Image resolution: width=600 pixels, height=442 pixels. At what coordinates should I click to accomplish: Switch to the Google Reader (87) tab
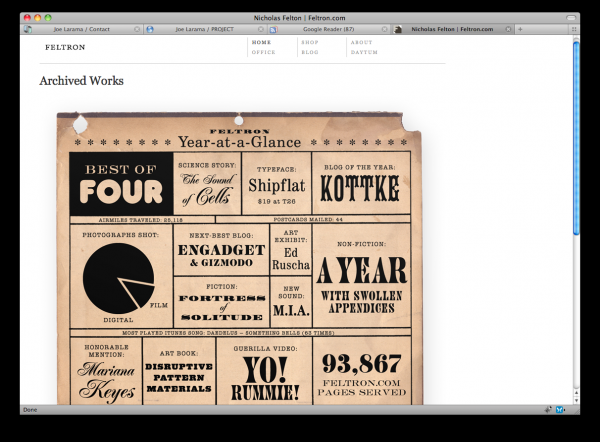(325, 30)
